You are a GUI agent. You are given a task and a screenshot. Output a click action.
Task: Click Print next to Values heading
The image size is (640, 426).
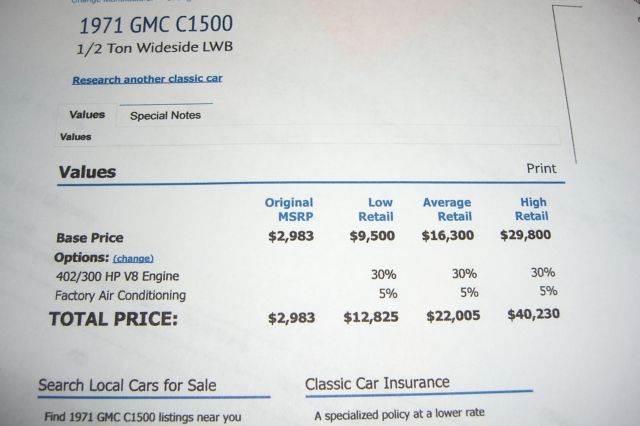click(541, 169)
